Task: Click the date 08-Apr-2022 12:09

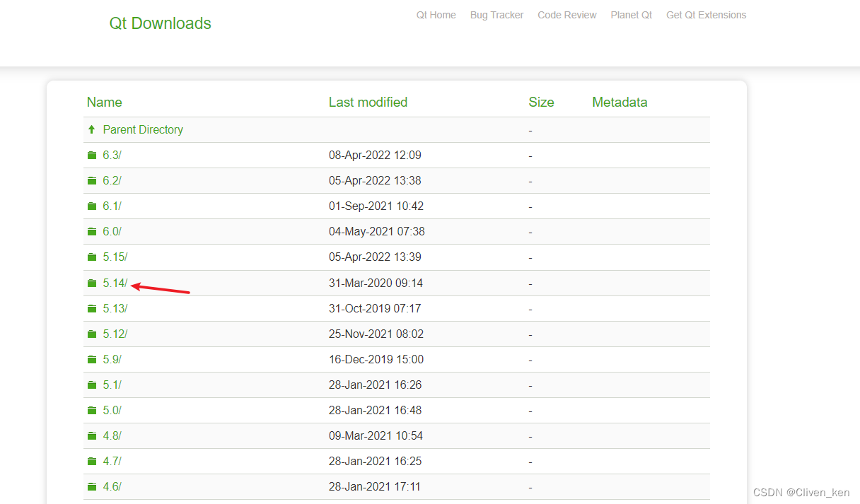Action: click(376, 156)
